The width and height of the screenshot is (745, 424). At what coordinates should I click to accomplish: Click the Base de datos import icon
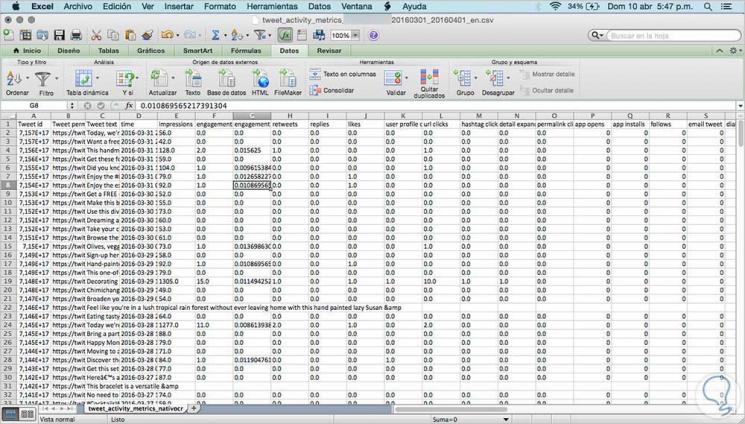click(x=226, y=78)
